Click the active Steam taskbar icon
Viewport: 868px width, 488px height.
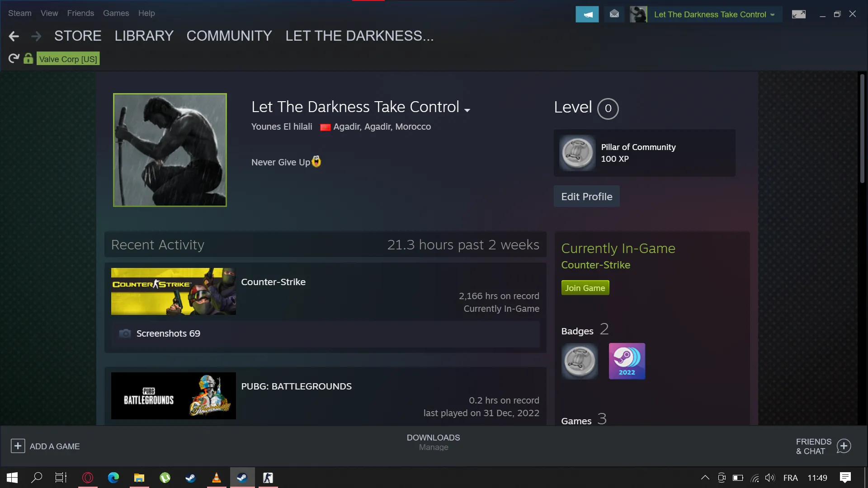(242, 478)
